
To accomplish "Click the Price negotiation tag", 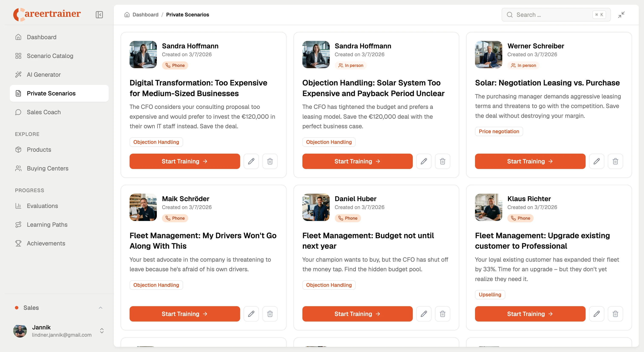I will (x=499, y=131).
